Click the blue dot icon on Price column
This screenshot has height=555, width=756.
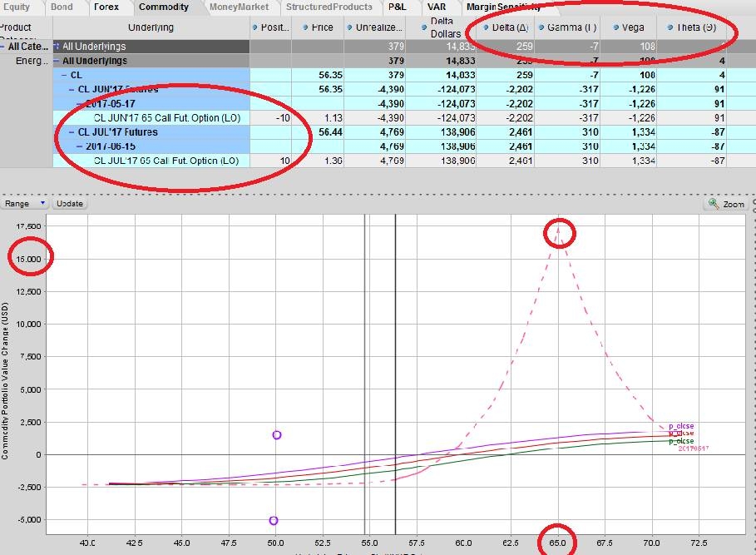[x=305, y=27]
